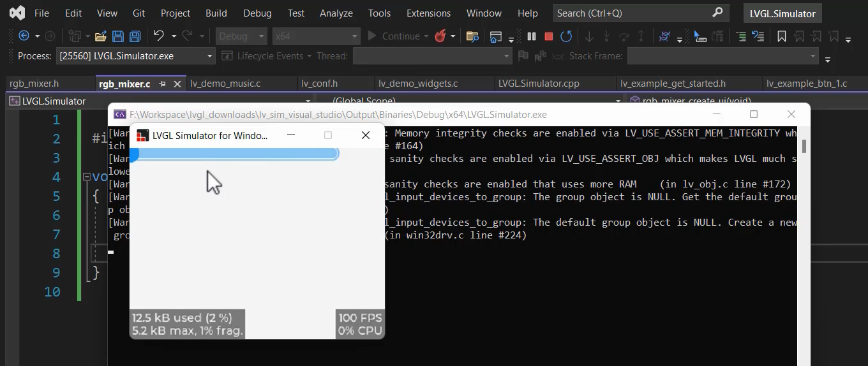Click the Lifecycle Events icon
The image size is (868, 366).
coord(227,56)
